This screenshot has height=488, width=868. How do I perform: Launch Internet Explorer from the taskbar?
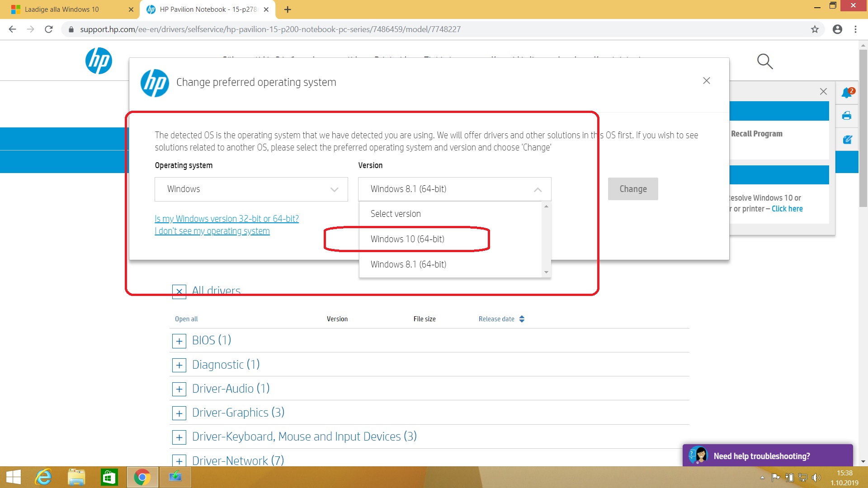pyautogui.click(x=44, y=477)
